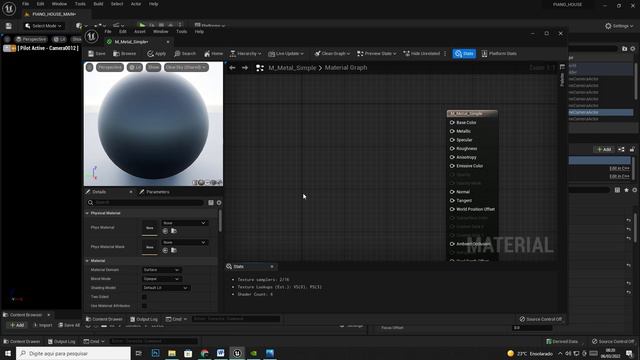The width and height of the screenshot is (640, 360).
Task: Click the Tangent input pin
Action: pyautogui.click(x=452, y=200)
